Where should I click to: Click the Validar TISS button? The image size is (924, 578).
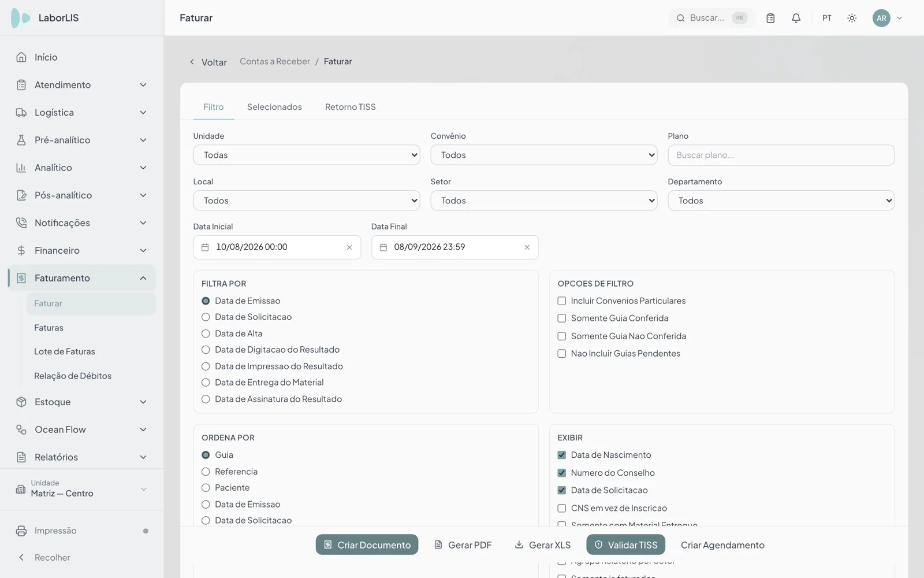tap(626, 545)
